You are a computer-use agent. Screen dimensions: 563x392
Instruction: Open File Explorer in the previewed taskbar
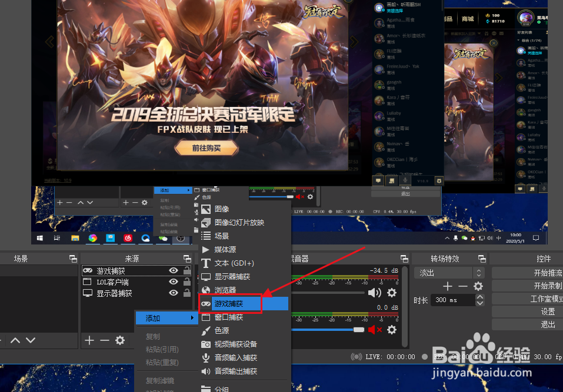pos(75,238)
